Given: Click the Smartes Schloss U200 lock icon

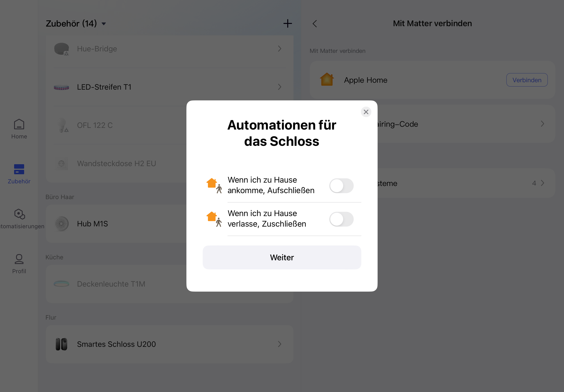Looking at the screenshot, I should [x=61, y=344].
